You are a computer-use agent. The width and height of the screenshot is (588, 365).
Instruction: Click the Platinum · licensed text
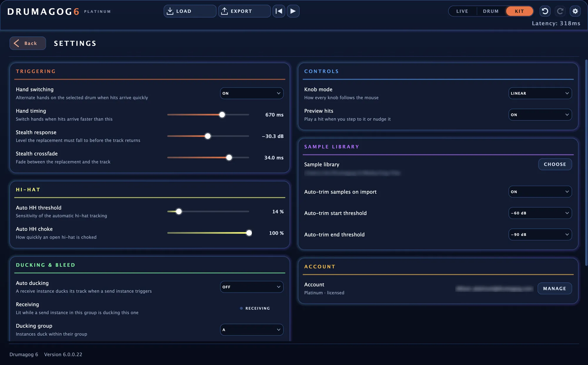[324, 293]
